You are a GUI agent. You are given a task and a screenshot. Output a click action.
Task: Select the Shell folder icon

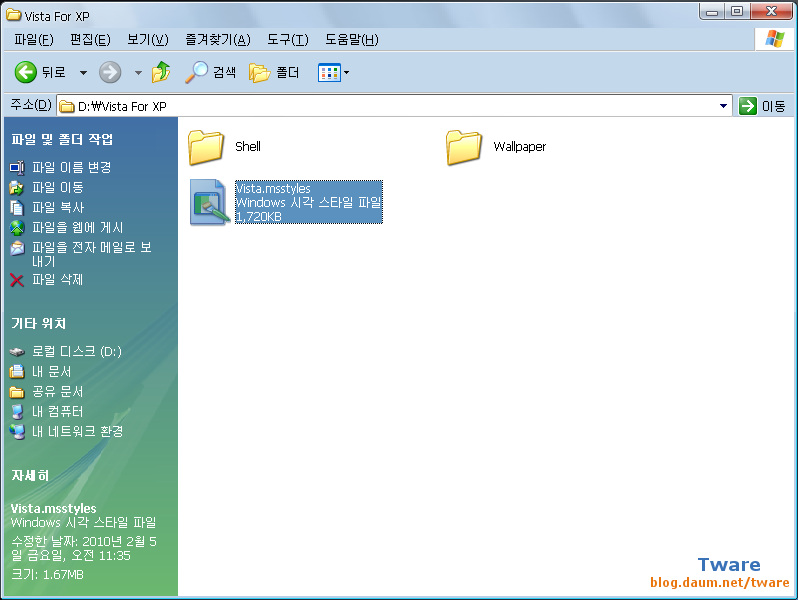click(x=206, y=147)
